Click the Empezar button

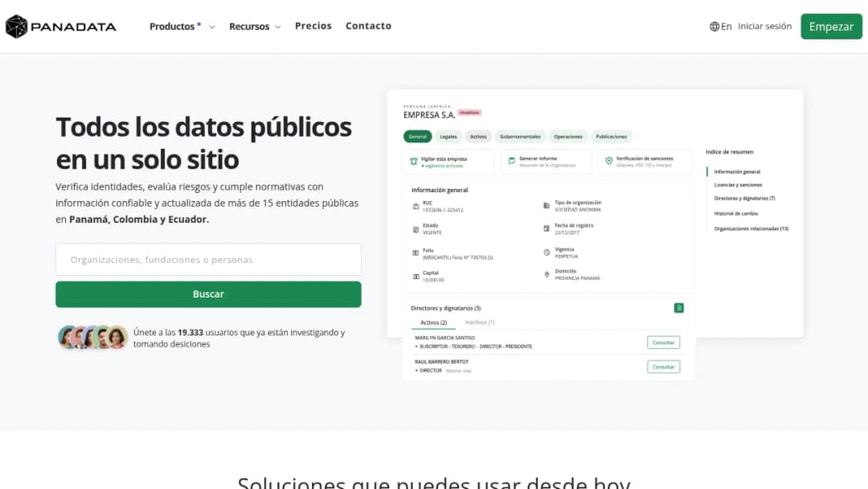(832, 27)
